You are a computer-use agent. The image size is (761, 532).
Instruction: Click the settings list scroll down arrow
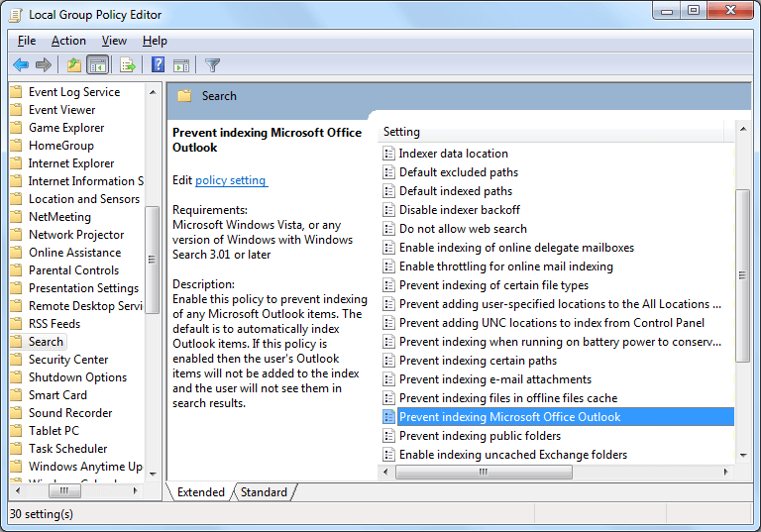click(743, 456)
